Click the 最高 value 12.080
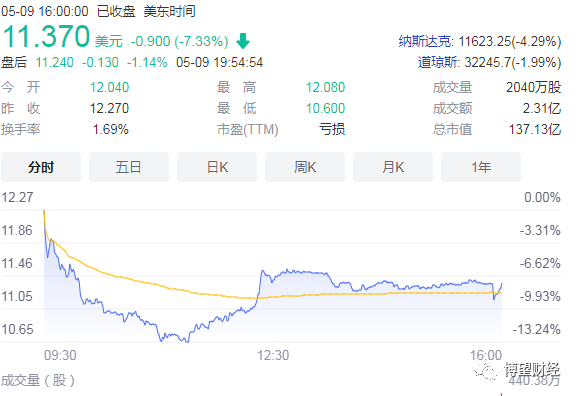578x396 pixels. (325, 87)
